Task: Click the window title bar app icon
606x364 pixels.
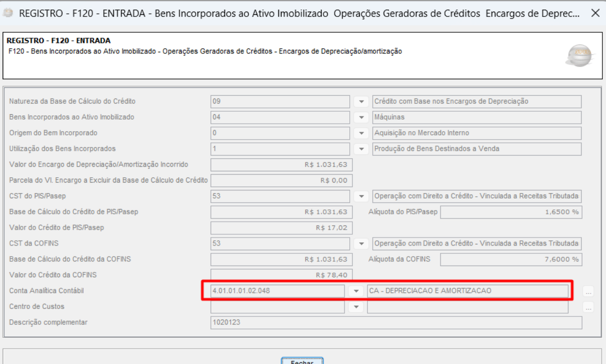Action: 8,13
